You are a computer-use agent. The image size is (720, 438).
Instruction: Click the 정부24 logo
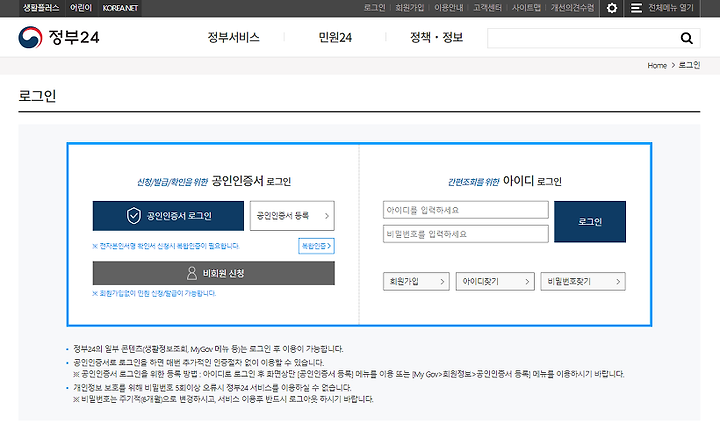click(x=59, y=37)
